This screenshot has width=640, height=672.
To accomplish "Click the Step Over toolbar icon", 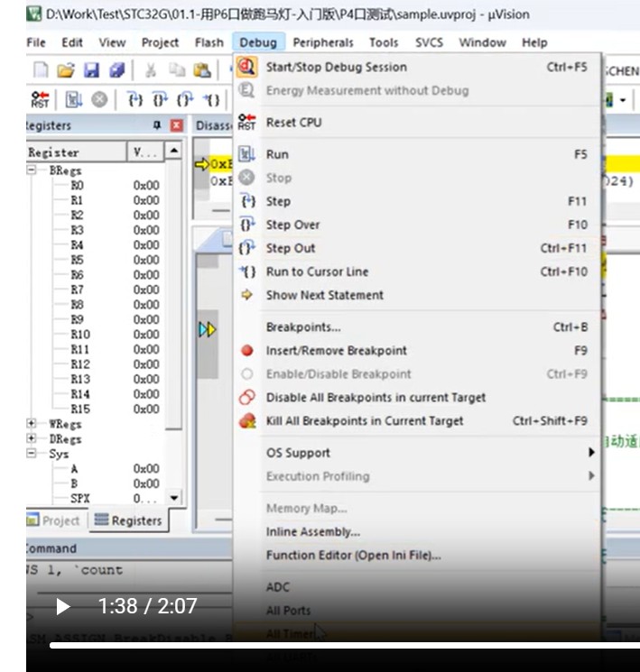I will [161, 100].
